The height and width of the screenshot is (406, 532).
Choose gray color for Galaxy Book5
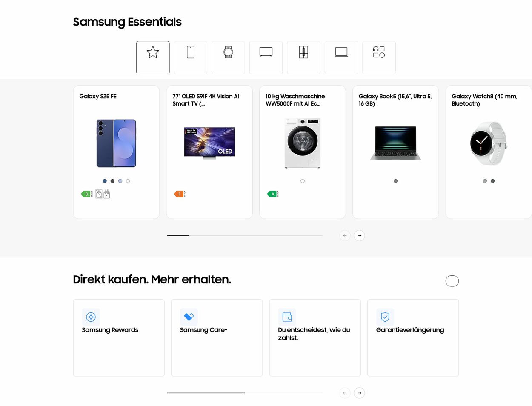(396, 181)
